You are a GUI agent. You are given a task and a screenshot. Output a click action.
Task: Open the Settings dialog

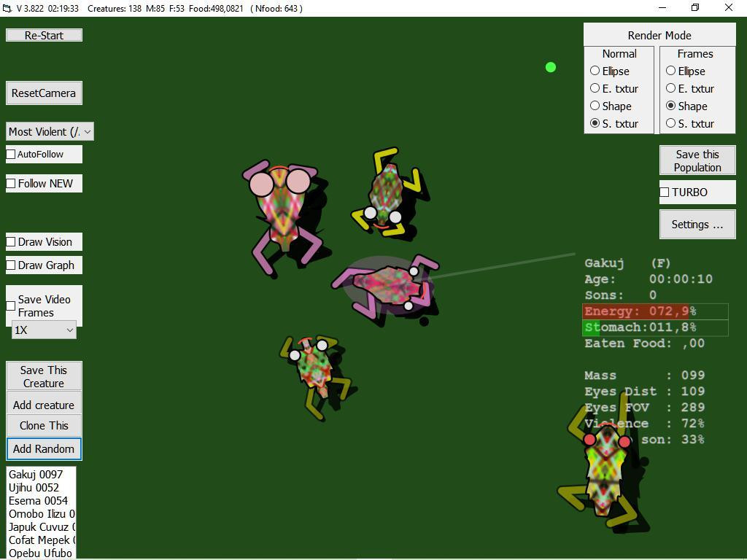coord(697,224)
